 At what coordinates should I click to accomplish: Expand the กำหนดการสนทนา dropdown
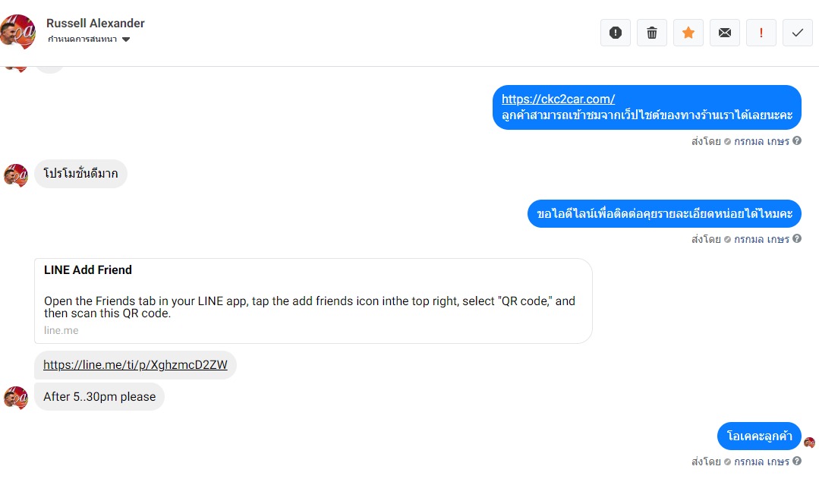(126, 39)
